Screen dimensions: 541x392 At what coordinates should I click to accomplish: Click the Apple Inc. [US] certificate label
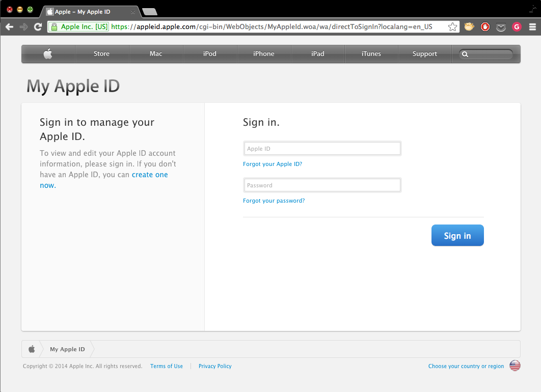pos(84,27)
